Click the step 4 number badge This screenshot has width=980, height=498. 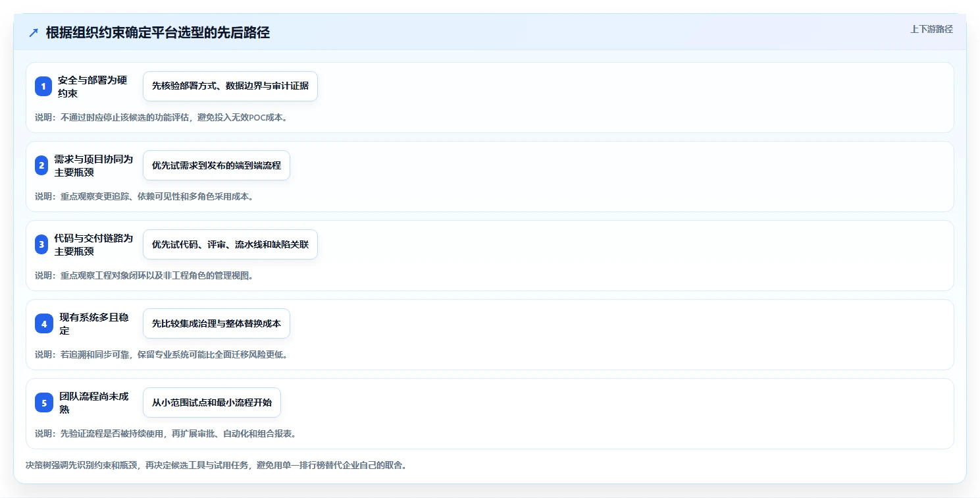pyautogui.click(x=44, y=323)
